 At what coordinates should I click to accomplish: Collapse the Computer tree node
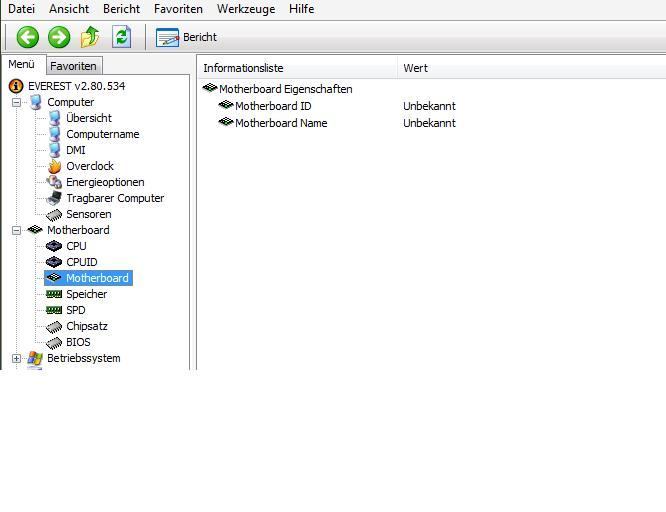17,102
